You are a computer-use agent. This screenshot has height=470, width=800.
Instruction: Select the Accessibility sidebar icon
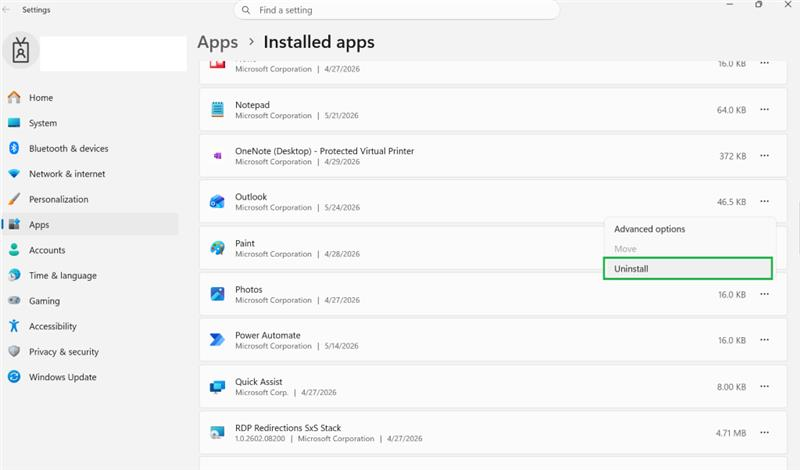coord(14,326)
